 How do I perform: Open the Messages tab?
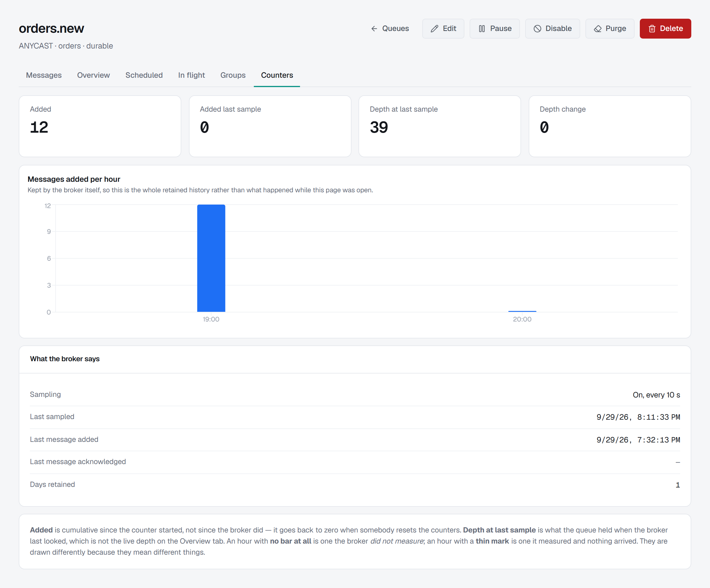(44, 75)
